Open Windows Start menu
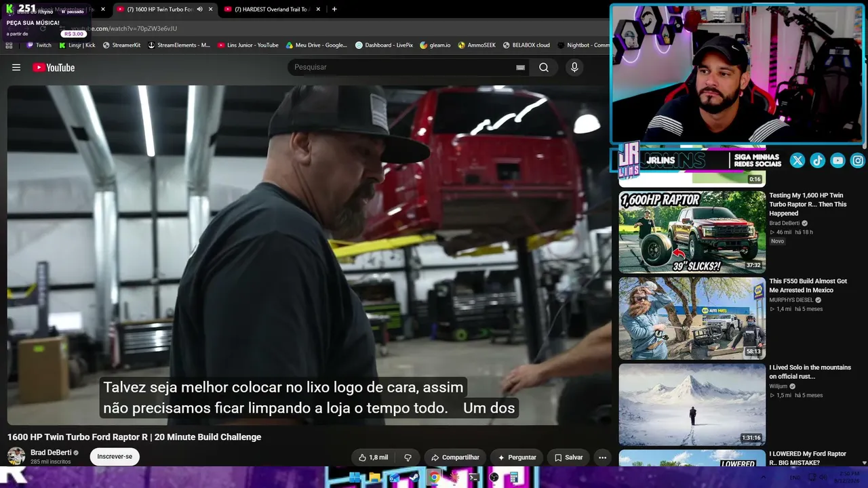The height and width of the screenshot is (488, 868). 355,477
